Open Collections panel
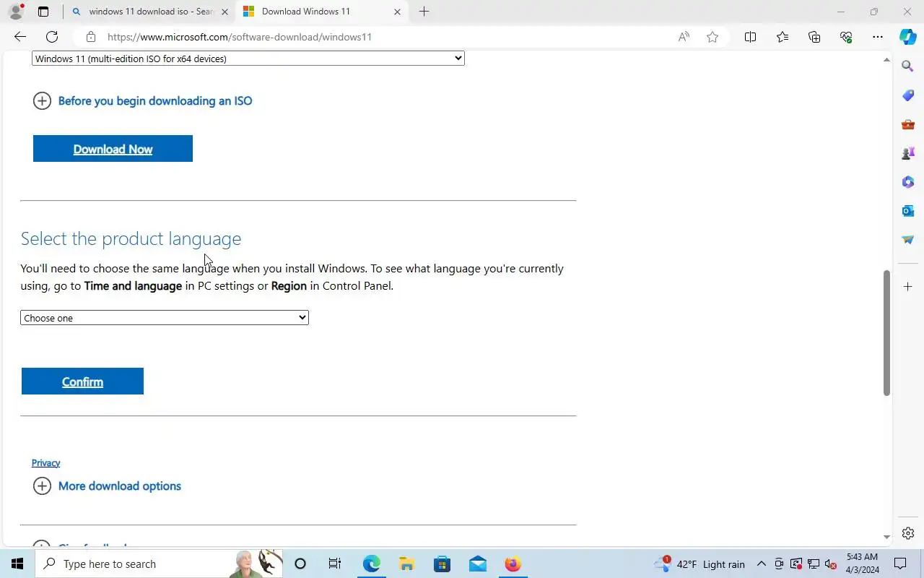This screenshot has height=578, width=924. pyautogui.click(x=814, y=37)
